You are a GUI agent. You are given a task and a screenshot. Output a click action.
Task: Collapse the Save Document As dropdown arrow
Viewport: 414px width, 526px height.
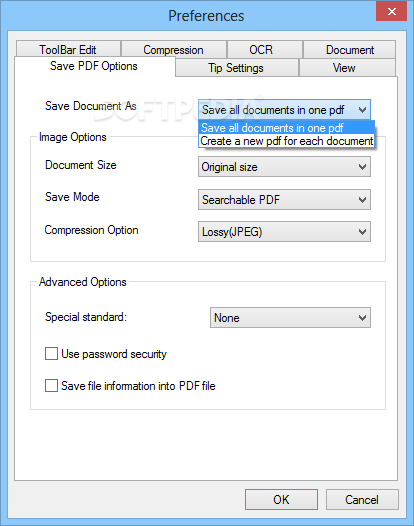(x=362, y=110)
